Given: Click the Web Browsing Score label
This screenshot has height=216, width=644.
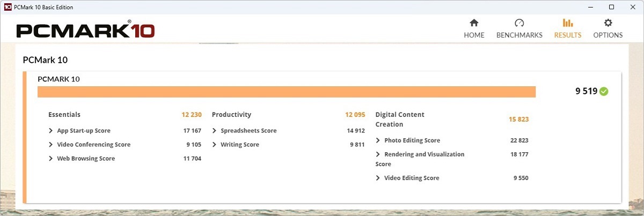Looking at the screenshot, I should pyautogui.click(x=86, y=159).
